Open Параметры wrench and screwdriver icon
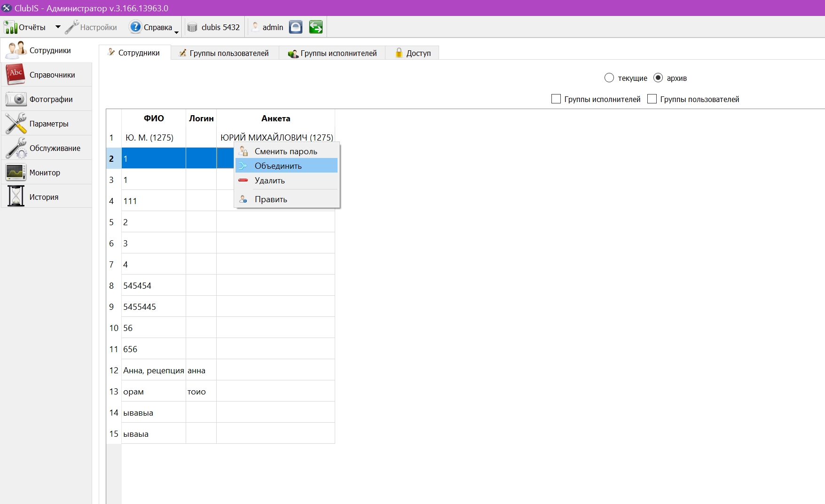Screen dimensions: 825x504 pyautogui.click(x=16, y=123)
